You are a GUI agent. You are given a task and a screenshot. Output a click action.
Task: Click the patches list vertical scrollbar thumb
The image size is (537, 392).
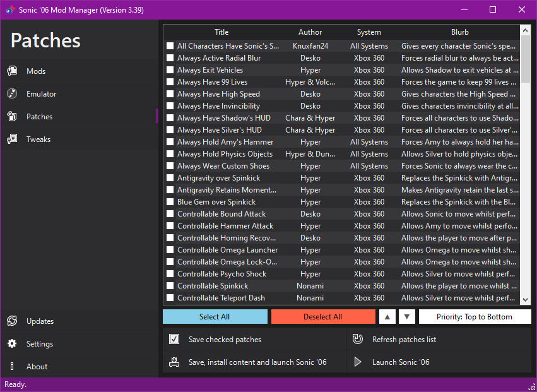coord(526,58)
